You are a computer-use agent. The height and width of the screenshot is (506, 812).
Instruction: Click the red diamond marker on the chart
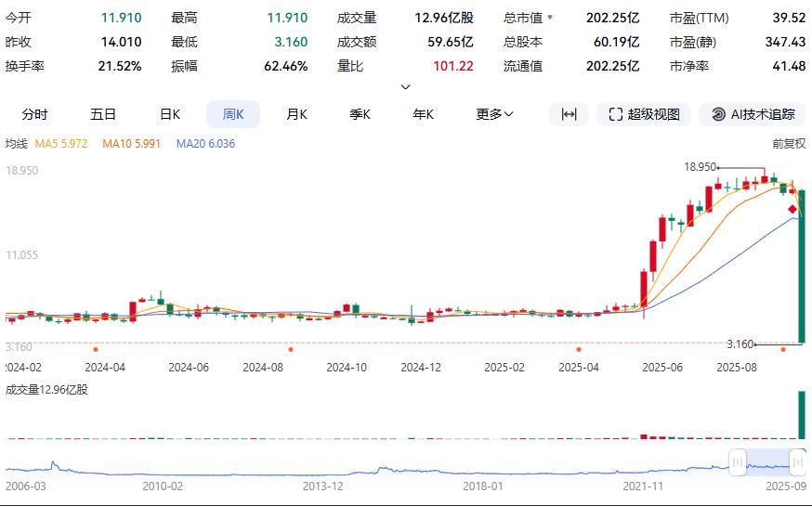tap(792, 209)
